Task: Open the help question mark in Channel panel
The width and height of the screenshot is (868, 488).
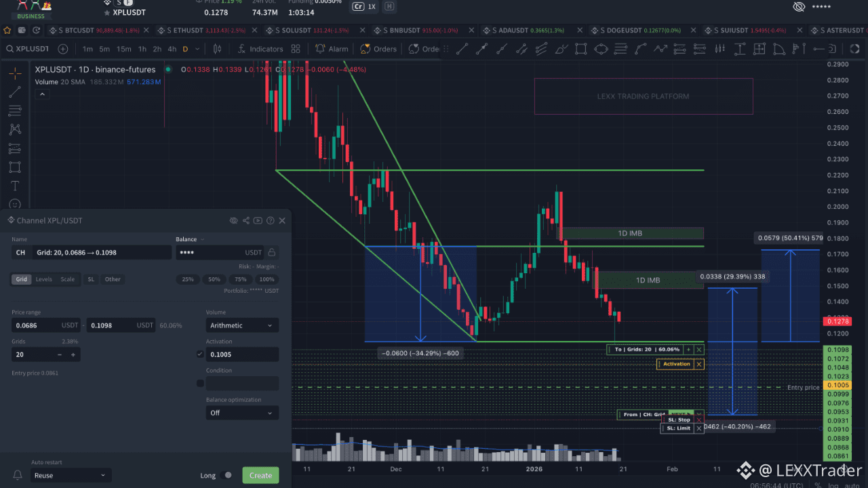Action: tap(271, 220)
